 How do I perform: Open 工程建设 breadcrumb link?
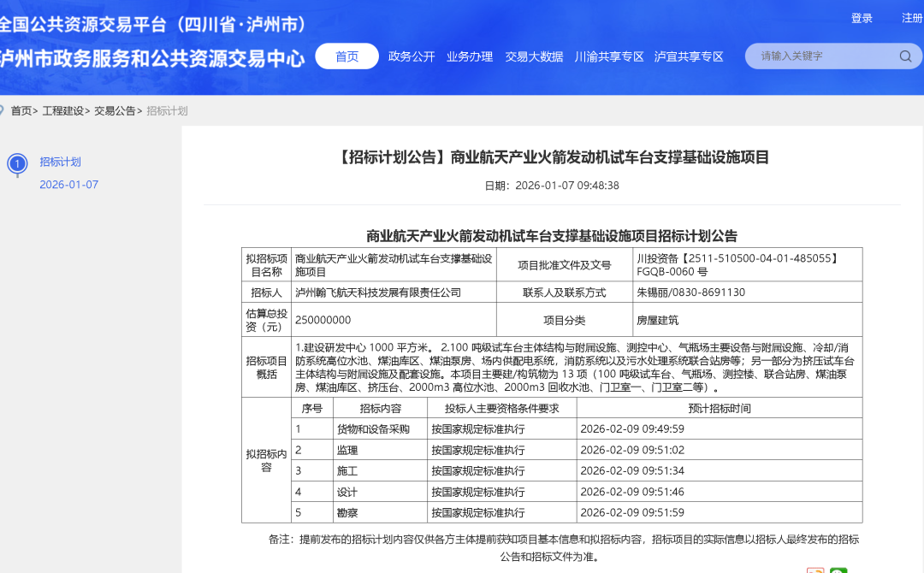[63, 111]
